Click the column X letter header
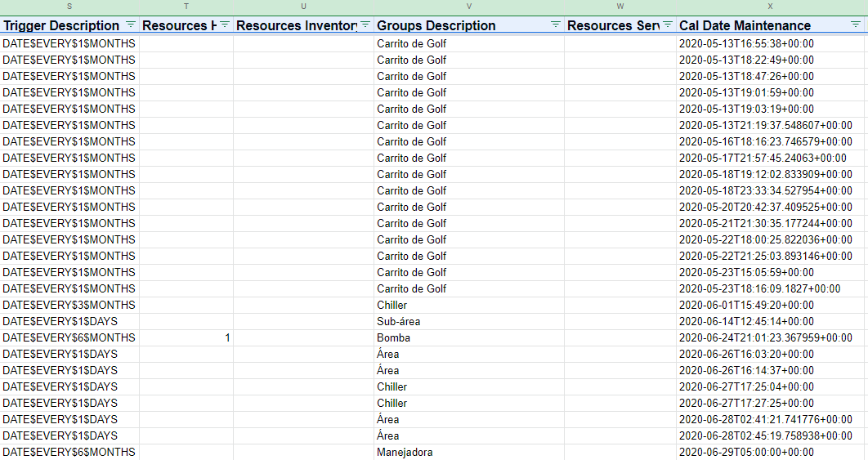This screenshot has height=460, width=868. tap(770, 7)
